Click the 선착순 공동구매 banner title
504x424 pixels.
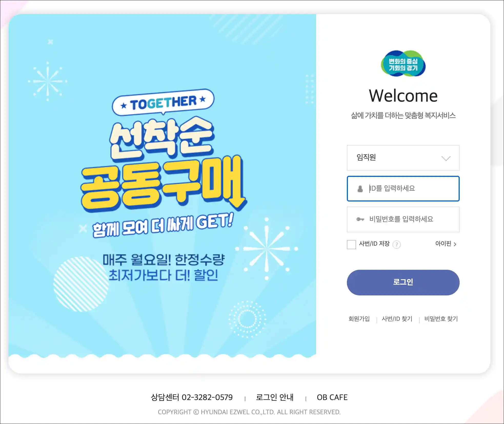pos(163,164)
